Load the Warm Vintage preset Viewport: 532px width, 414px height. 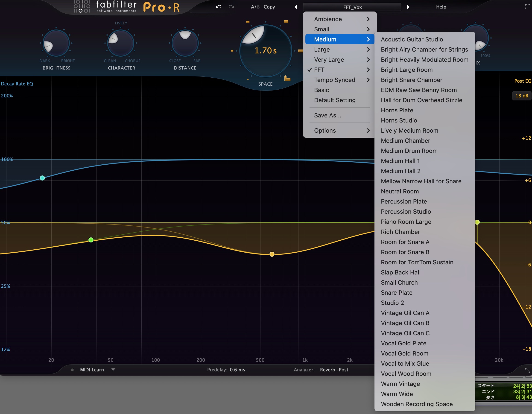(x=425, y=384)
